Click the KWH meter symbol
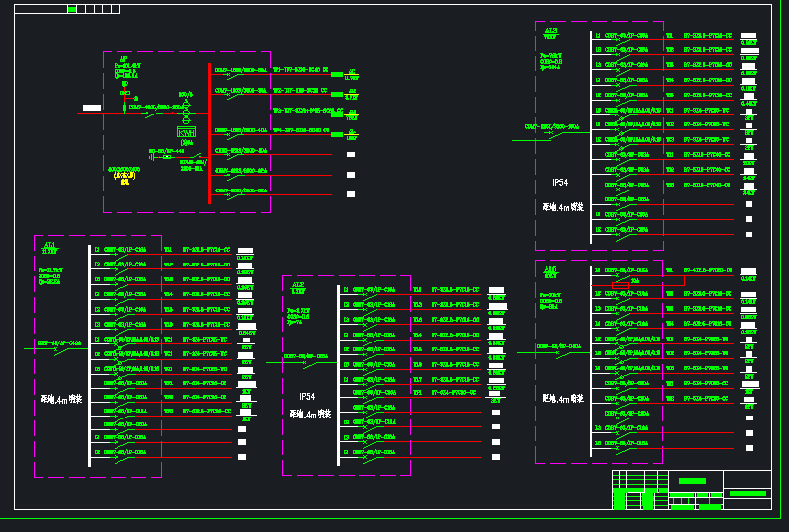 186,131
